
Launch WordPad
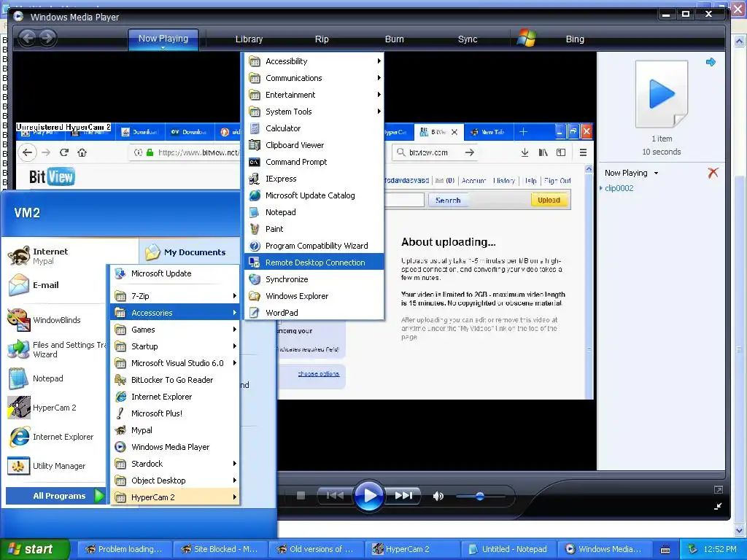pos(314,312)
